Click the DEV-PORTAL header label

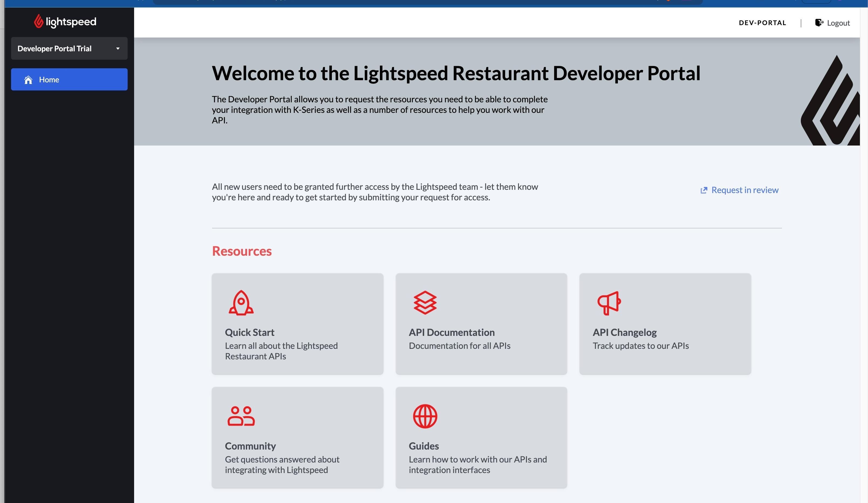coord(762,23)
